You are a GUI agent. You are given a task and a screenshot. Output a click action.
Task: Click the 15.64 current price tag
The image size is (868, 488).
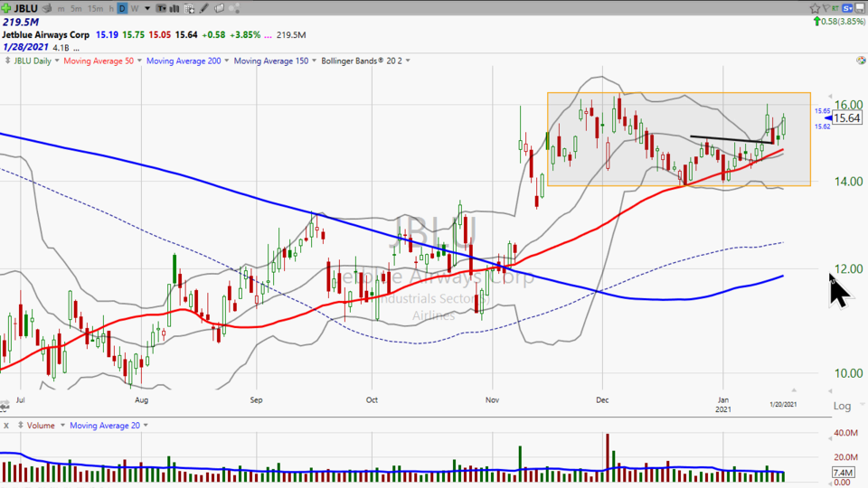click(846, 117)
